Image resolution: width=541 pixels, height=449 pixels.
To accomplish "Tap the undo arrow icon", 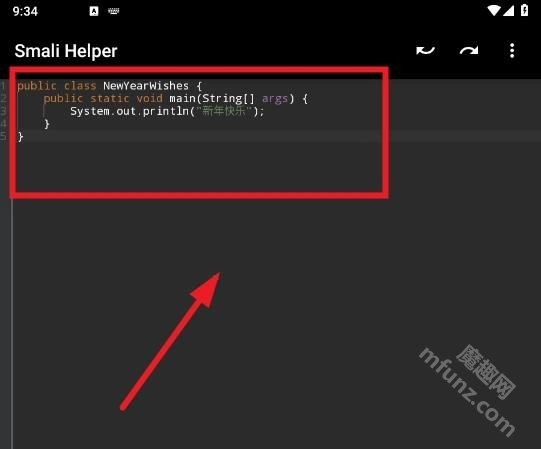I will point(425,51).
